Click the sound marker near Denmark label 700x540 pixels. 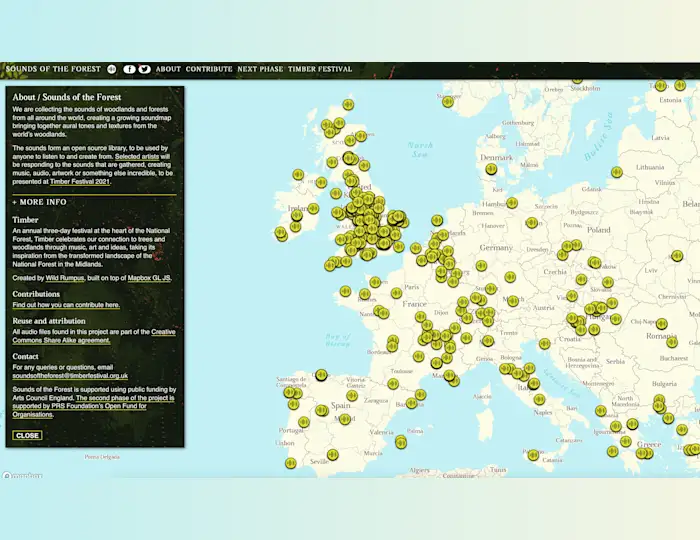pyautogui.click(x=491, y=169)
